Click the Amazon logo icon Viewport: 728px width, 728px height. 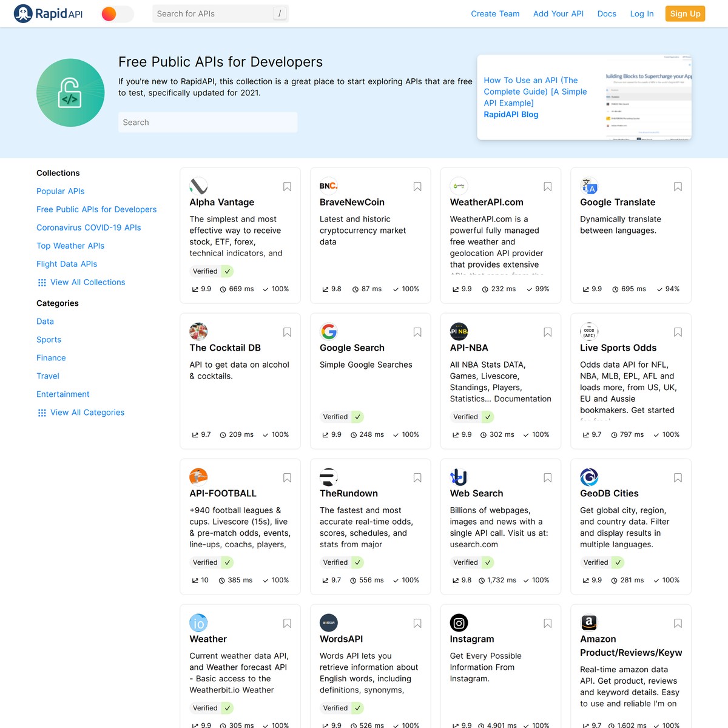589,623
